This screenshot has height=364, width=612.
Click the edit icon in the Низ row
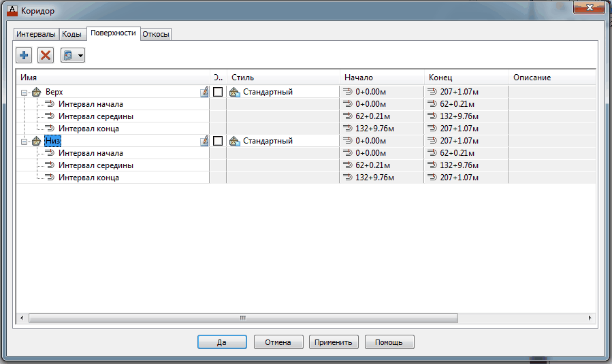(x=204, y=141)
